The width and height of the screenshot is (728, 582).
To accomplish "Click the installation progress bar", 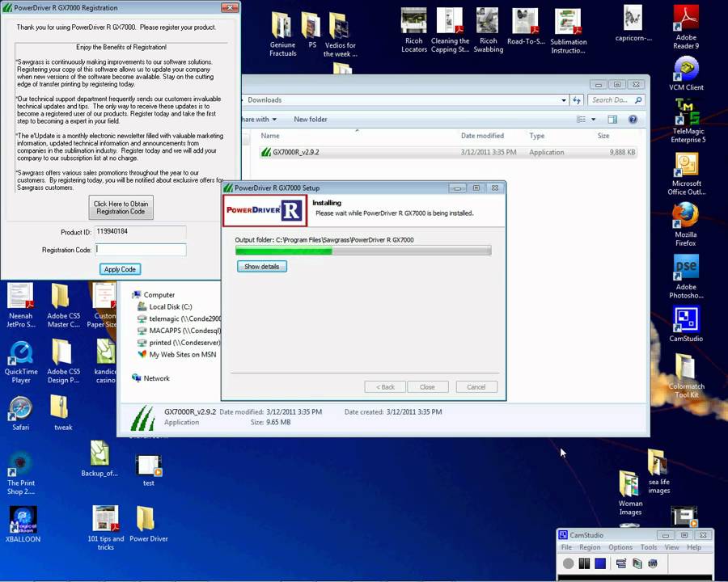I will click(363, 251).
